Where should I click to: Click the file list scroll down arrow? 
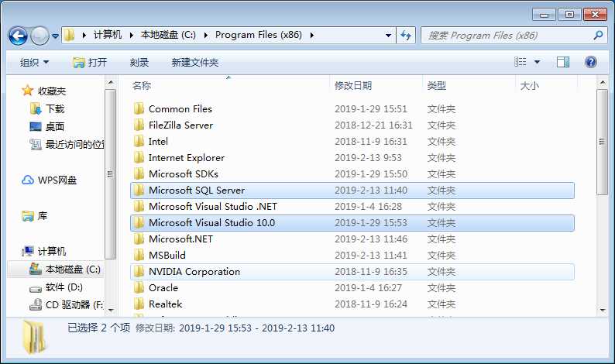tap(602, 311)
